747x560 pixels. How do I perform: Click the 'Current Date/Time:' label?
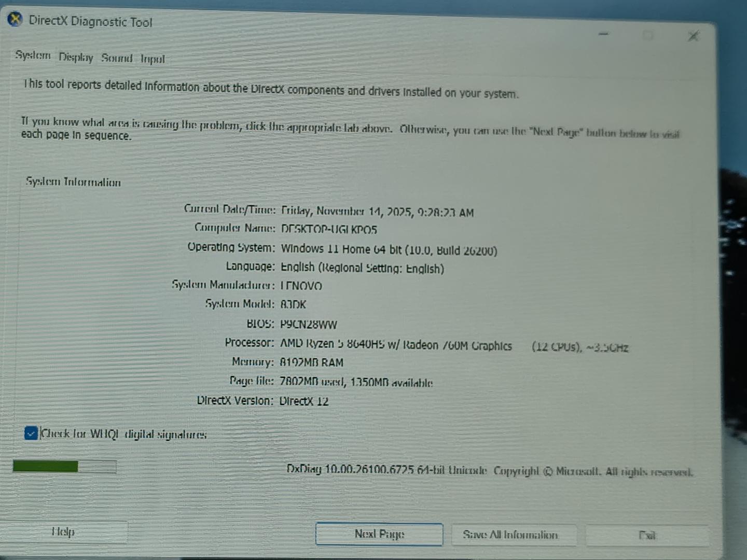[230, 209]
